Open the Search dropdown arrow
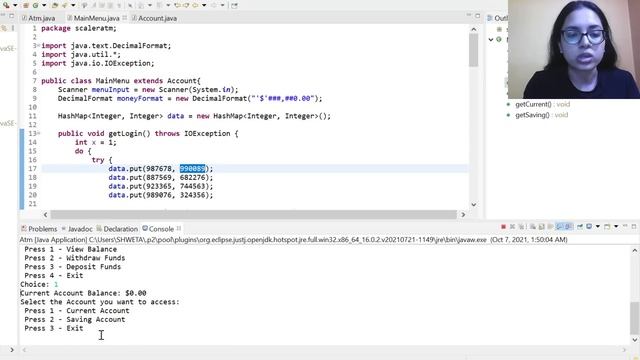This screenshot has width=640, height=360. click(73, 5)
